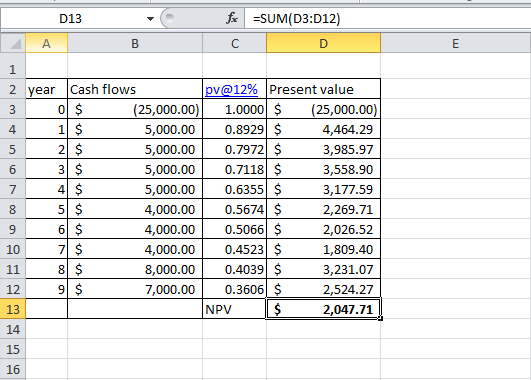531x380 pixels.
Task: Click the present value cell 3,985.97
Action: tap(323, 149)
